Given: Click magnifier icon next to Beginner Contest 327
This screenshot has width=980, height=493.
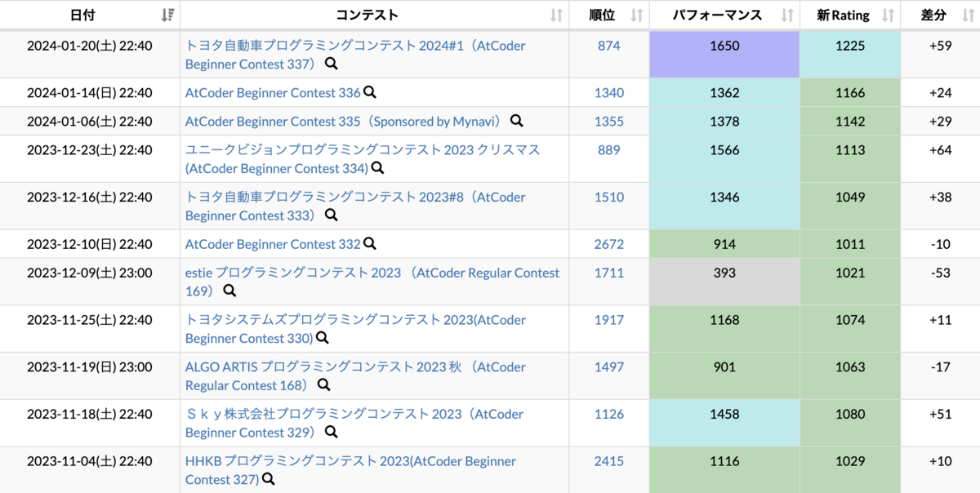Looking at the screenshot, I should pos(268,480).
